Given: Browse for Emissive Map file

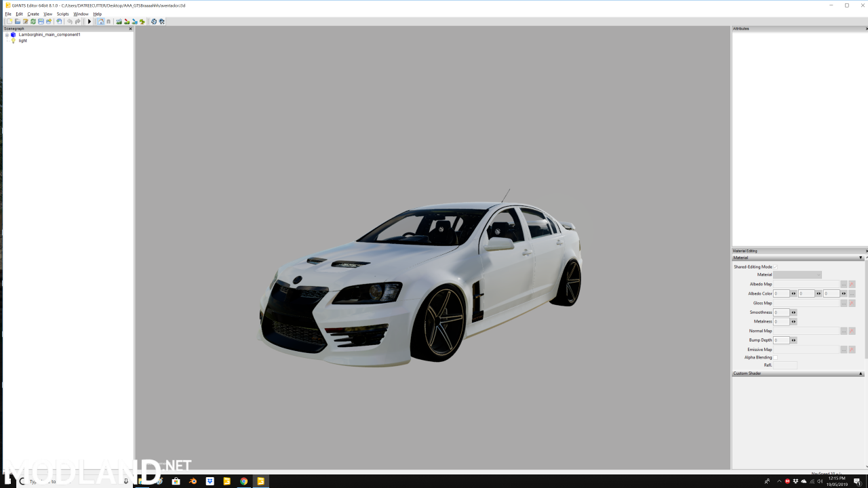Looking at the screenshot, I should coord(844,350).
